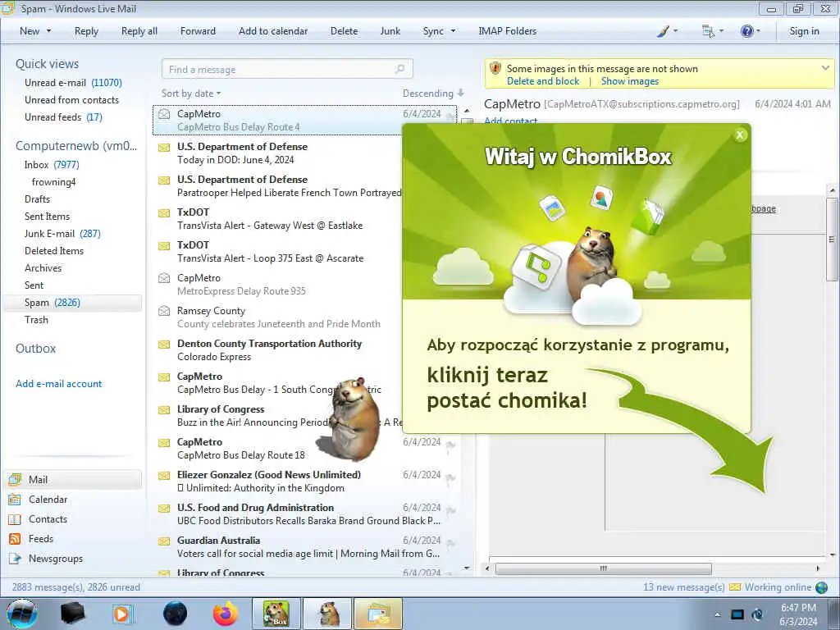Switch to the Contacts view
Screen dimensions: 840x630
[47, 519]
